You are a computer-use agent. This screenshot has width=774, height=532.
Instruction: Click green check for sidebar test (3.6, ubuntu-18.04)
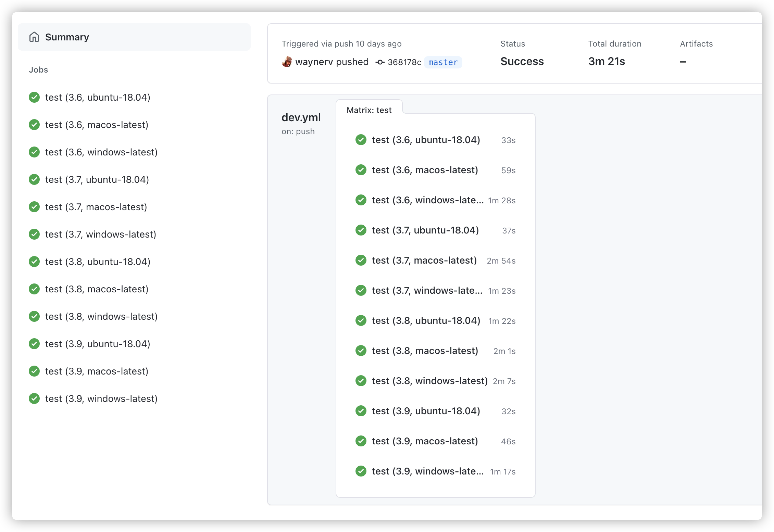(x=34, y=97)
